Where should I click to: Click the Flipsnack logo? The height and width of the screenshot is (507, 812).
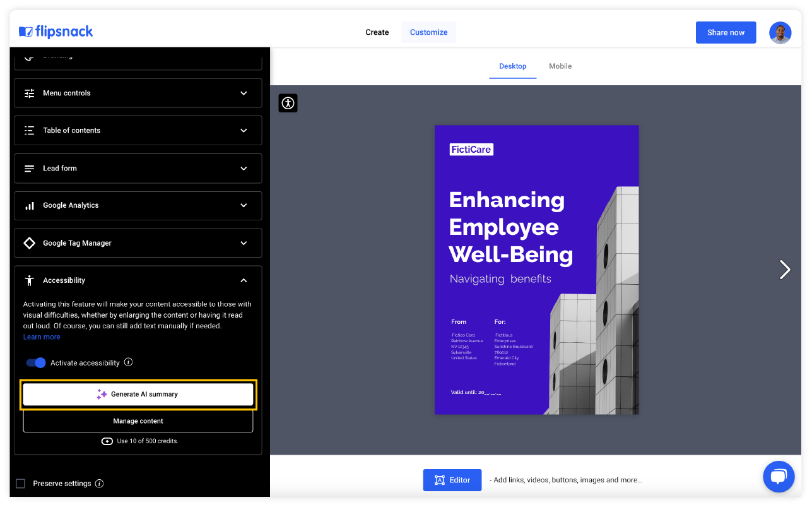tap(56, 32)
